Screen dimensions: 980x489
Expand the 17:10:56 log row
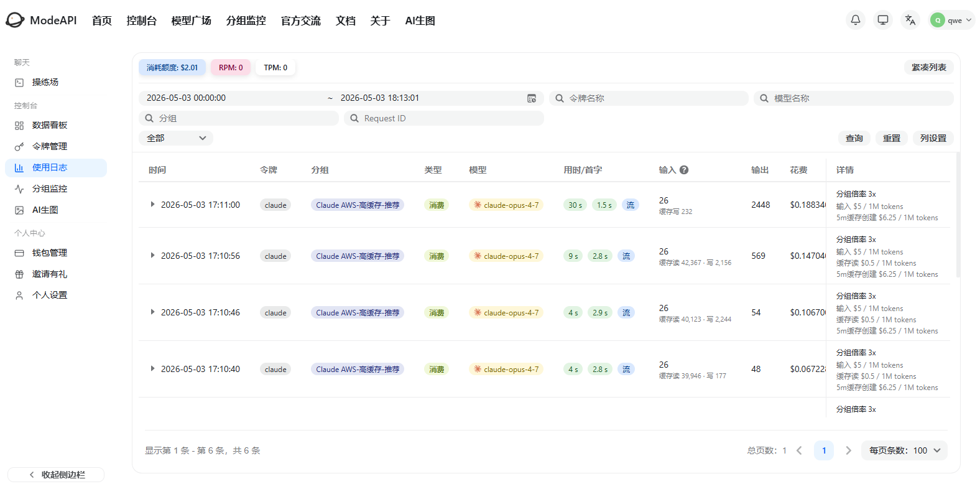152,255
